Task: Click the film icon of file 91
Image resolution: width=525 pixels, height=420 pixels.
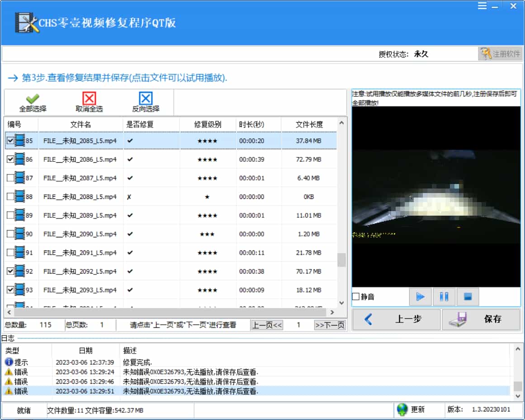Action: 20,253
